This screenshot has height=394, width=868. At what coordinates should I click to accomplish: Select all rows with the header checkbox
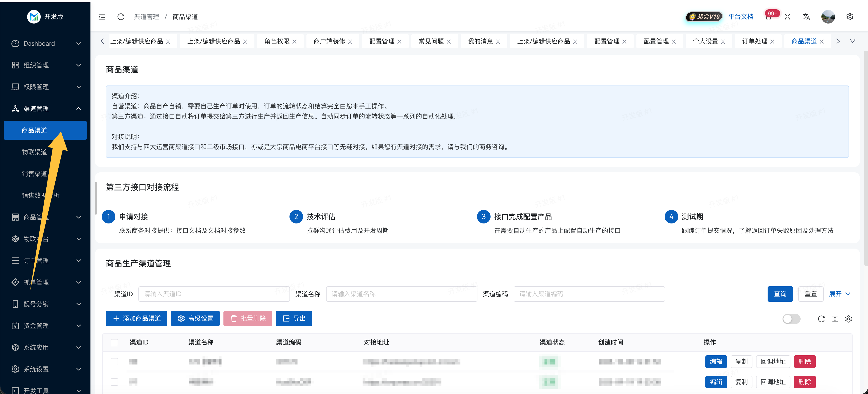pyautogui.click(x=115, y=342)
